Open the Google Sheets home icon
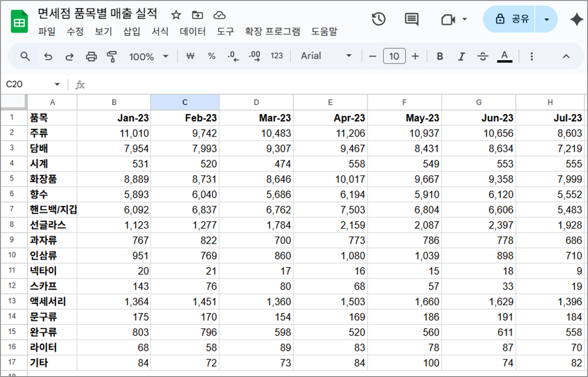The image size is (588, 377). click(x=19, y=22)
